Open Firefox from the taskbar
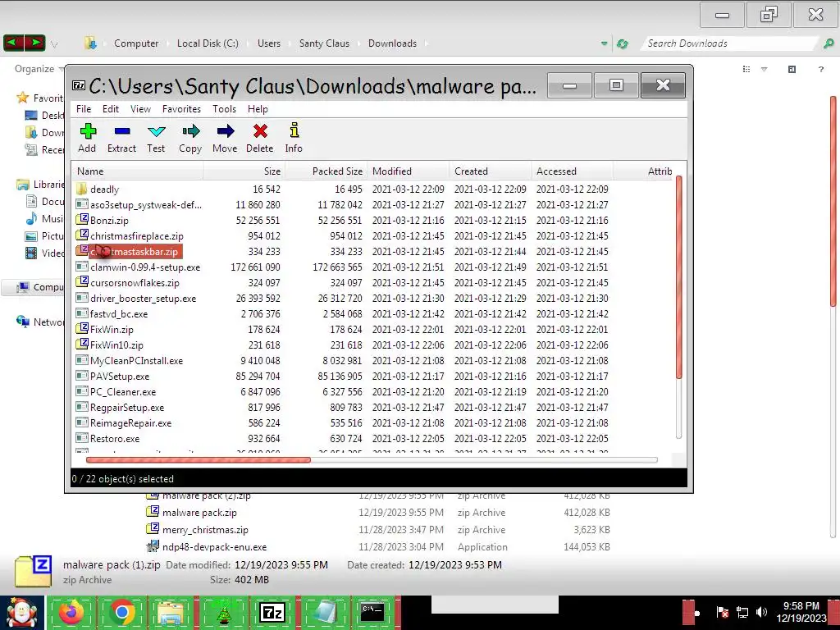This screenshot has height=630, width=840. click(x=72, y=612)
